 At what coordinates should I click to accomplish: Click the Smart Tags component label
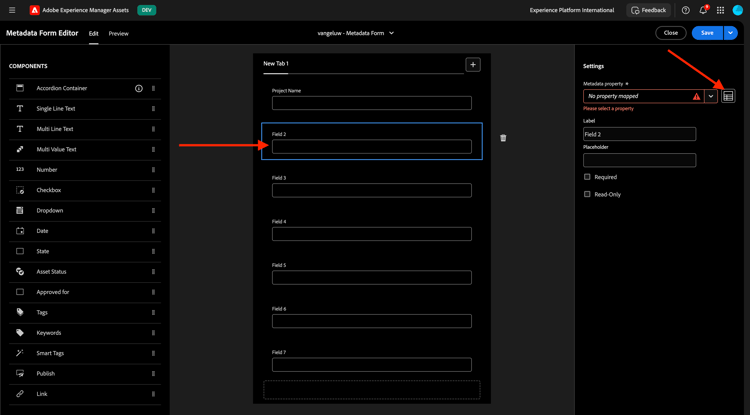pos(50,353)
